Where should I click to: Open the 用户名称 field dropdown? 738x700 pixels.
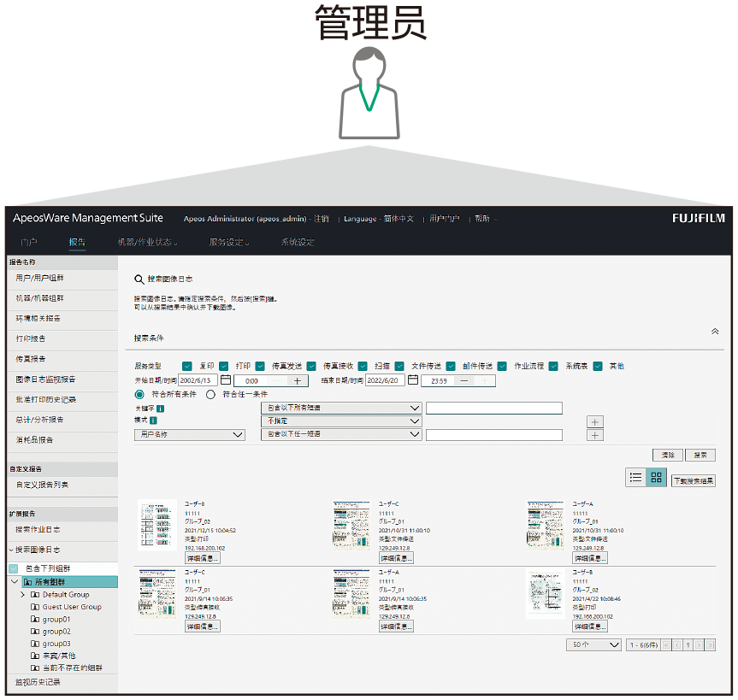(190, 435)
